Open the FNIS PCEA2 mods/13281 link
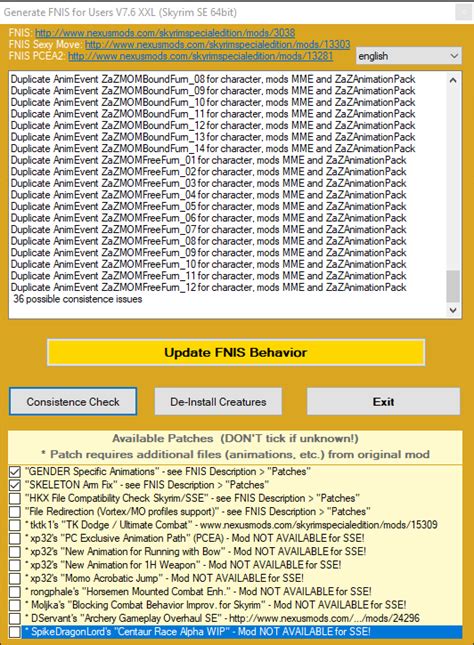The width and height of the screenshot is (474, 645). tap(201, 56)
